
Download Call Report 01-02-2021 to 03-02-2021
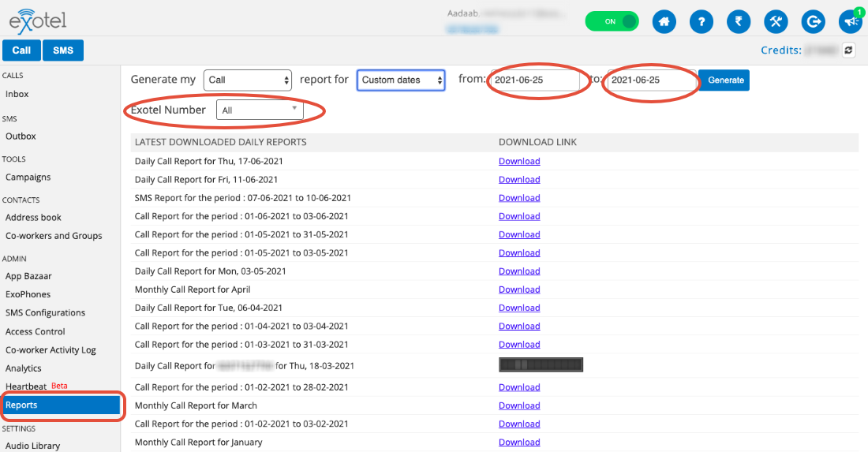pyautogui.click(x=519, y=424)
